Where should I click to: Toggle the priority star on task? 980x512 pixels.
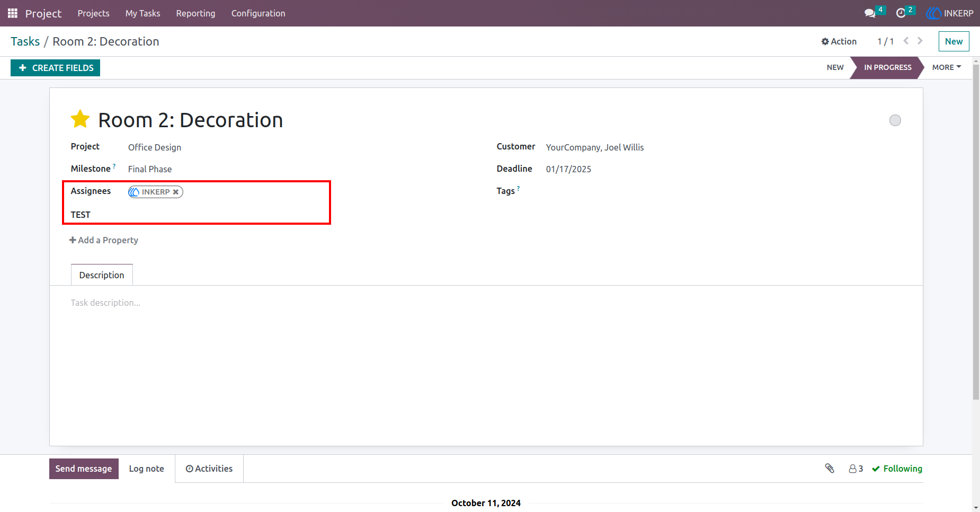coord(80,119)
